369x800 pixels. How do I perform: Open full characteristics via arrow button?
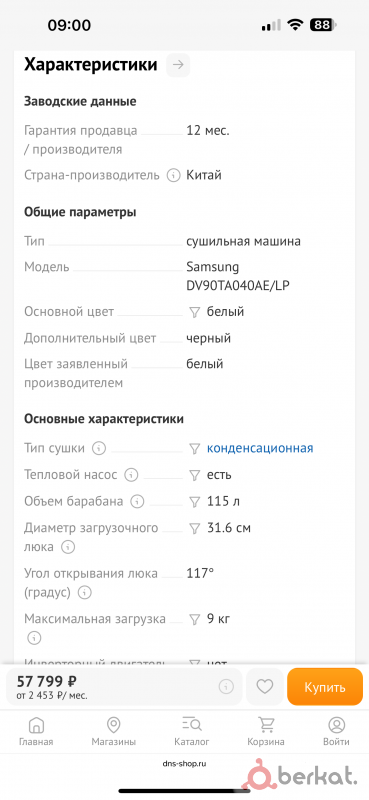[178, 65]
